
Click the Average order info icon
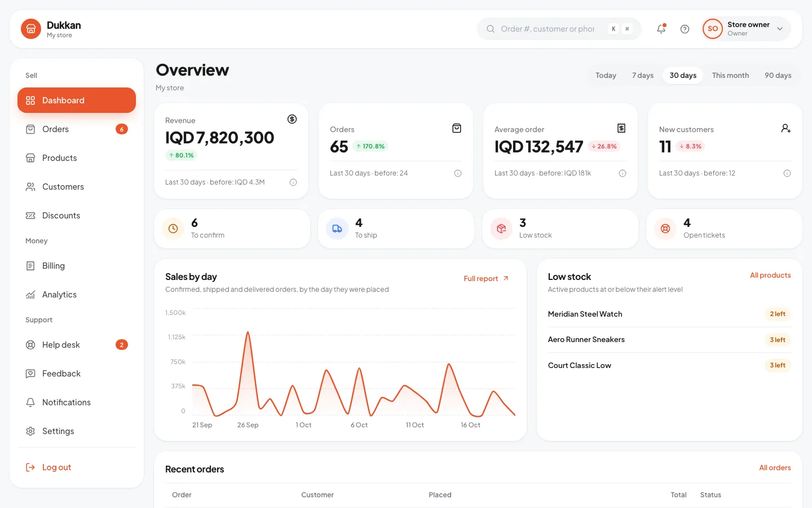623,173
